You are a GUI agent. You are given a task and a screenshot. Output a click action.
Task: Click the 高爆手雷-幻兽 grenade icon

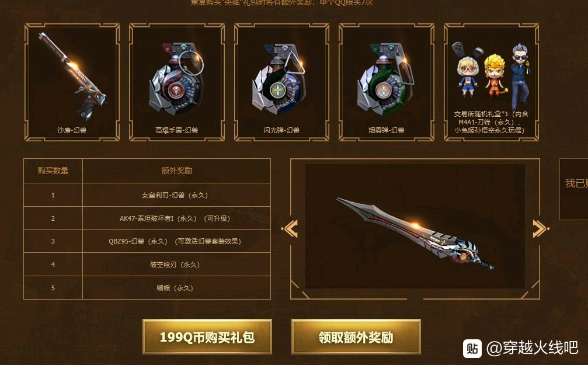[x=176, y=79]
